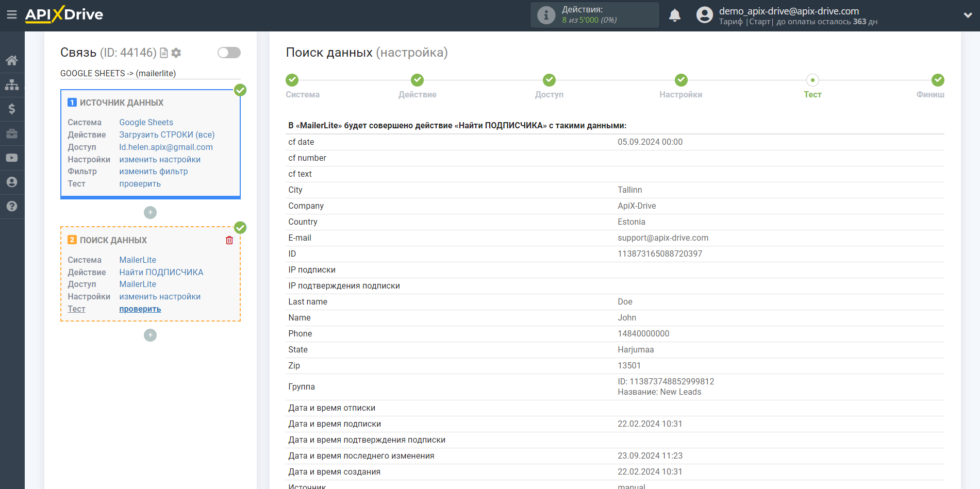Image resolution: width=980 pixels, height=489 pixels.
Task: Add a block after the data source
Action: [x=150, y=212]
